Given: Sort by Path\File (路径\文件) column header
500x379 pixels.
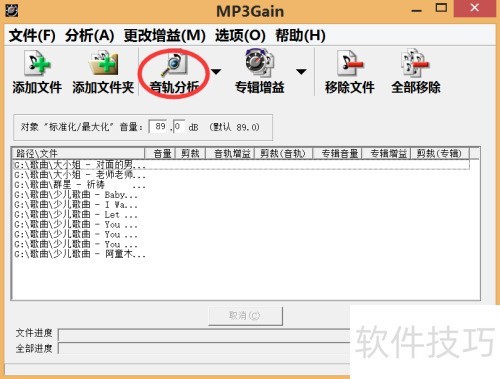Looking at the screenshot, I should (78, 153).
